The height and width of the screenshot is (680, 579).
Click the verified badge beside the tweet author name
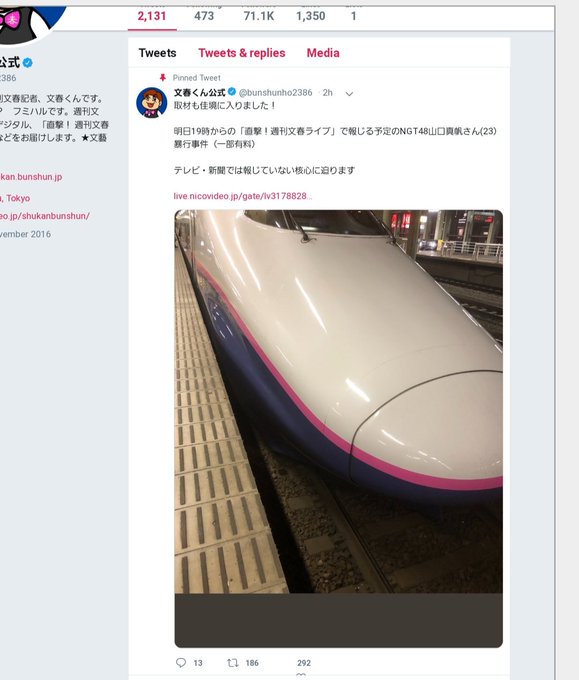pyautogui.click(x=232, y=92)
